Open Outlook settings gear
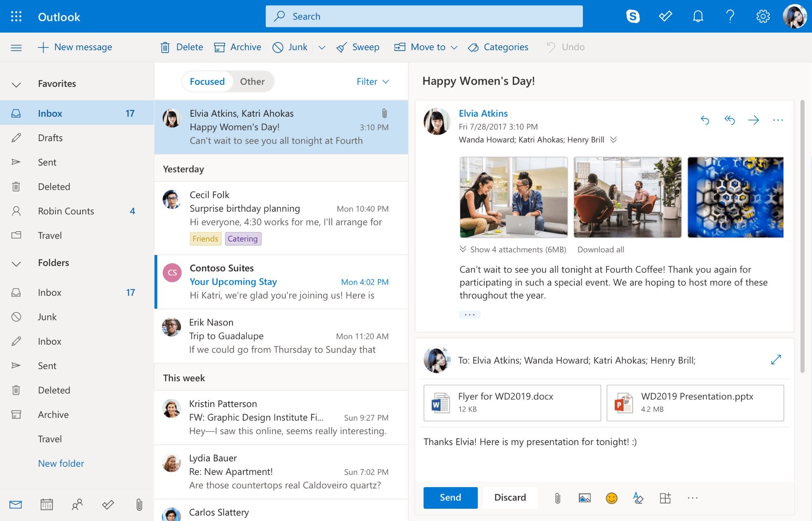 pos(763,16)
